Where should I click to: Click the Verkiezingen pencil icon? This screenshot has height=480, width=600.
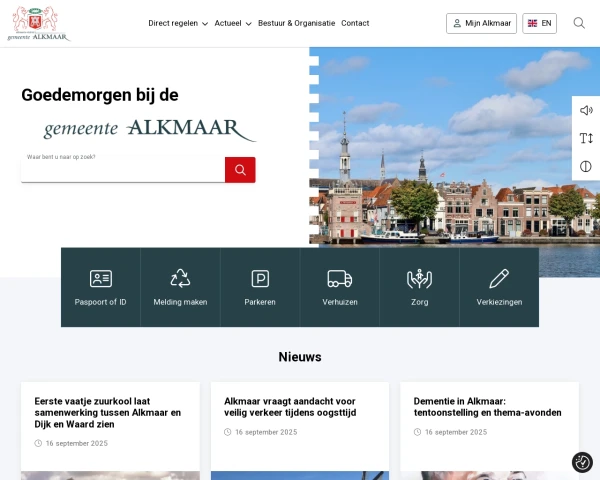(499, 279)
